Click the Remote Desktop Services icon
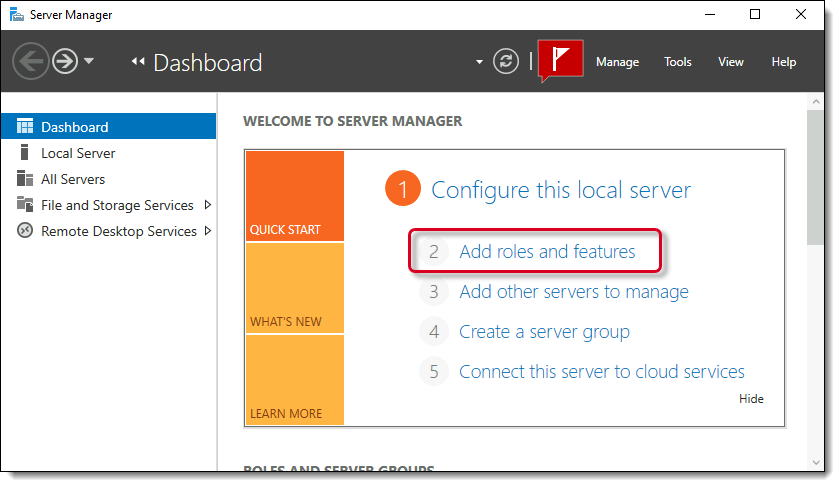840x487 pixels. pos(25,231)
